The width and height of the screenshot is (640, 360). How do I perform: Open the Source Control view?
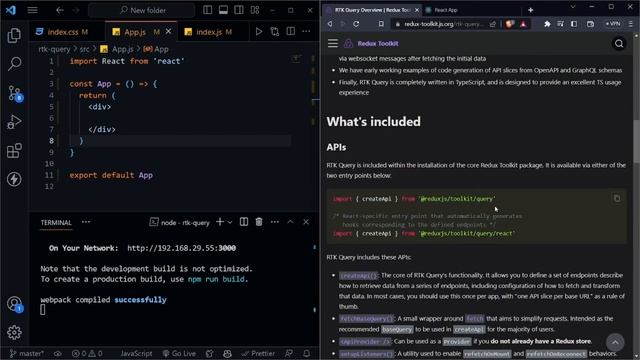click(15, 93)
